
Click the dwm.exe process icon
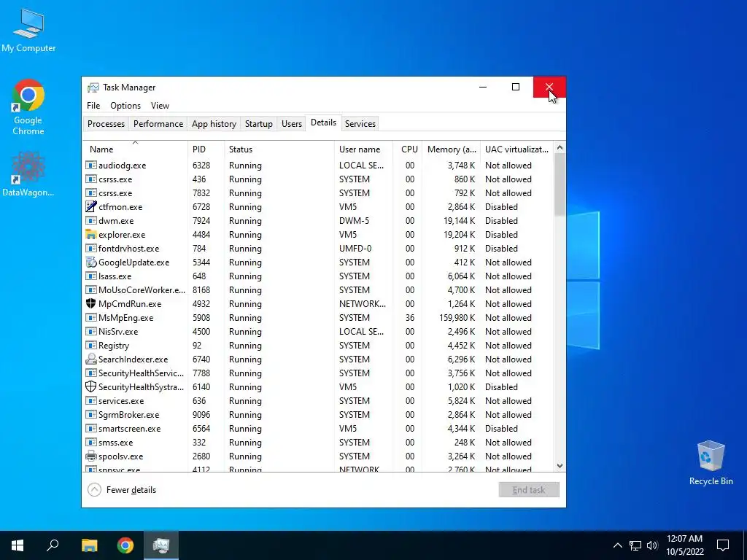(91, 220)
